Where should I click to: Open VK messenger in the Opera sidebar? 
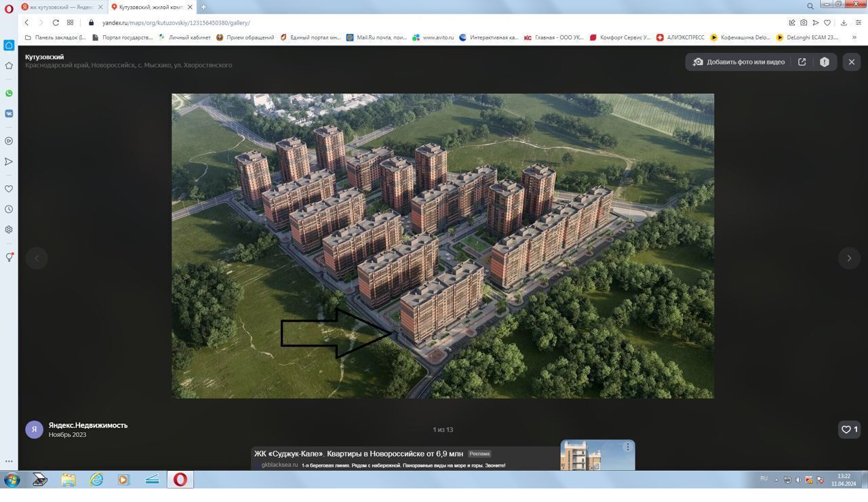[x=9, y=113]
